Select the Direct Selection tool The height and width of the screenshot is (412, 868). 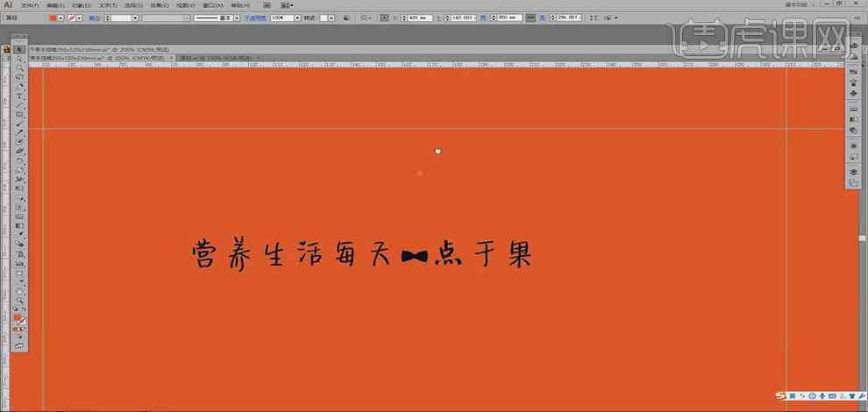tap(20, 59)
